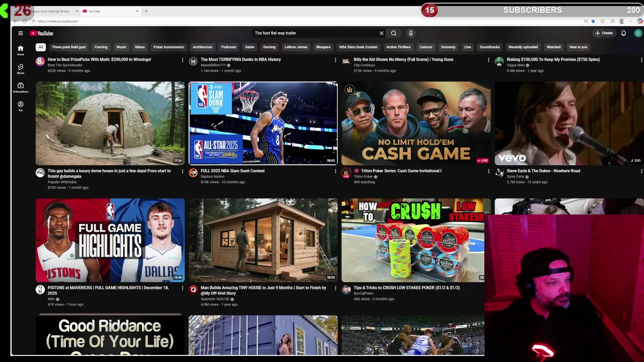Select the Gaming chip
644x362 pixels.
269,47
